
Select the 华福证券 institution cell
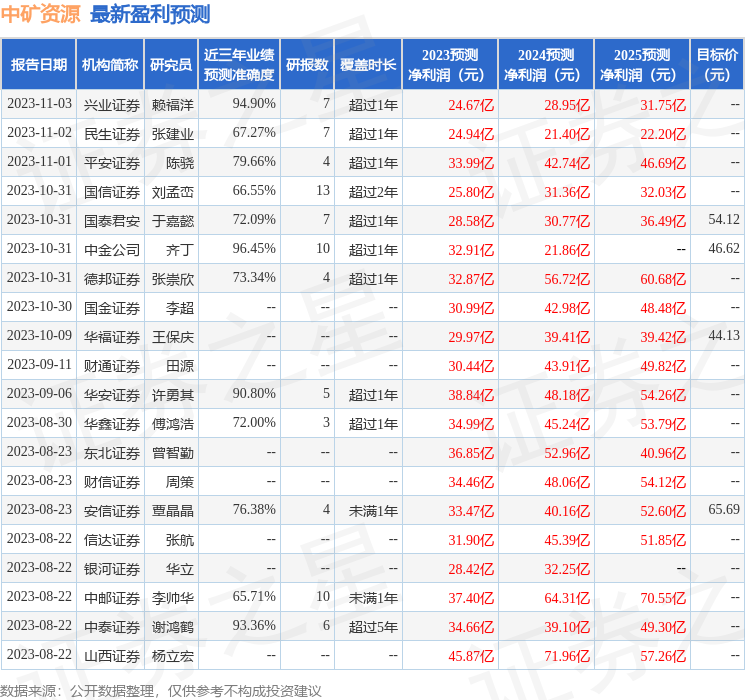[112, 336]
